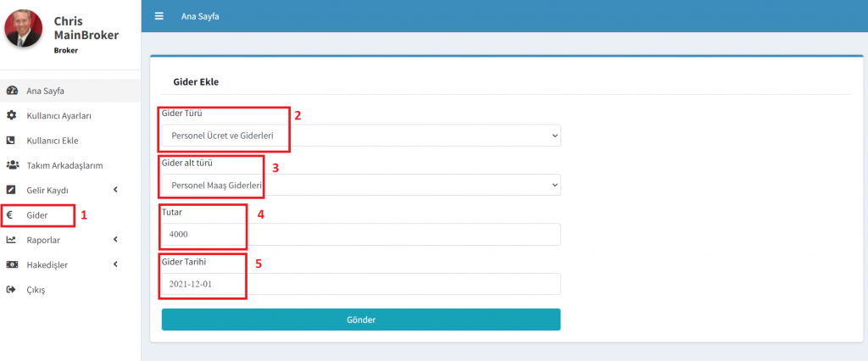868x361 pixels.
Task: Select Kullanıcı Ayarları in the sidebar
Action: (59, 115)
